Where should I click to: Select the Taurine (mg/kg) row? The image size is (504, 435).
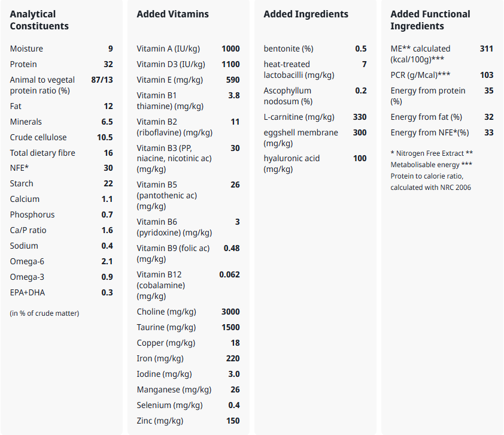(188, 328)
